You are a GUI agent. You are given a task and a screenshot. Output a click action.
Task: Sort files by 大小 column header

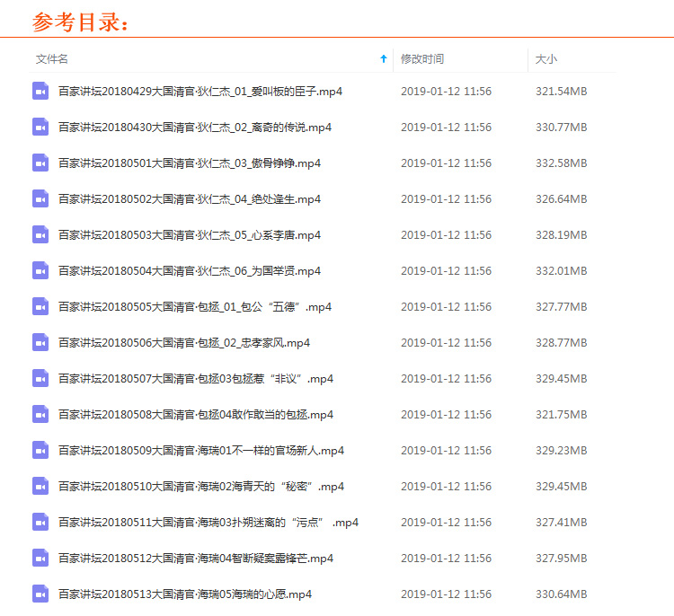546,59
